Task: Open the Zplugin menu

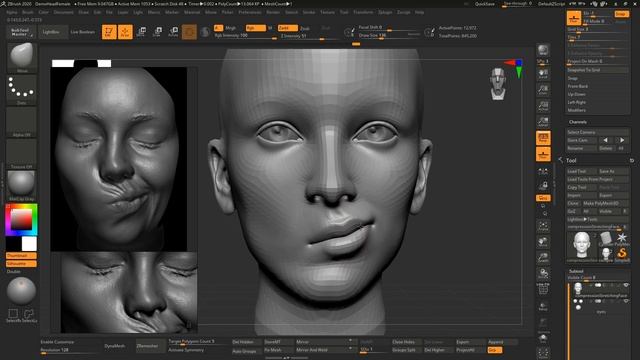Action: pos(385,12)
